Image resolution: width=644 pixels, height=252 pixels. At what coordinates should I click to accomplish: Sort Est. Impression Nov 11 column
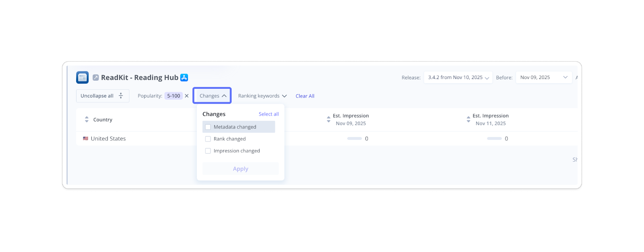[468, 120]
